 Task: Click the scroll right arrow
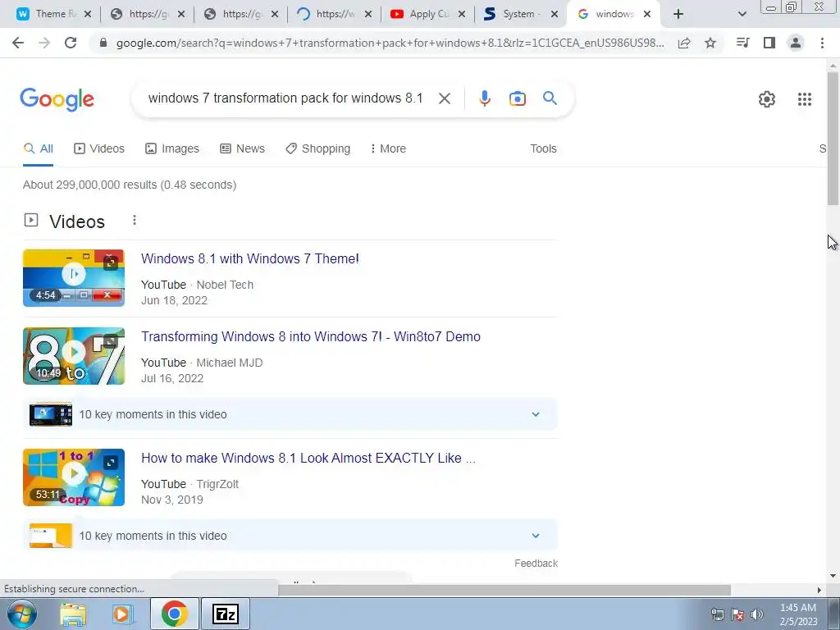pyautogui.click(x=819, y=590)
